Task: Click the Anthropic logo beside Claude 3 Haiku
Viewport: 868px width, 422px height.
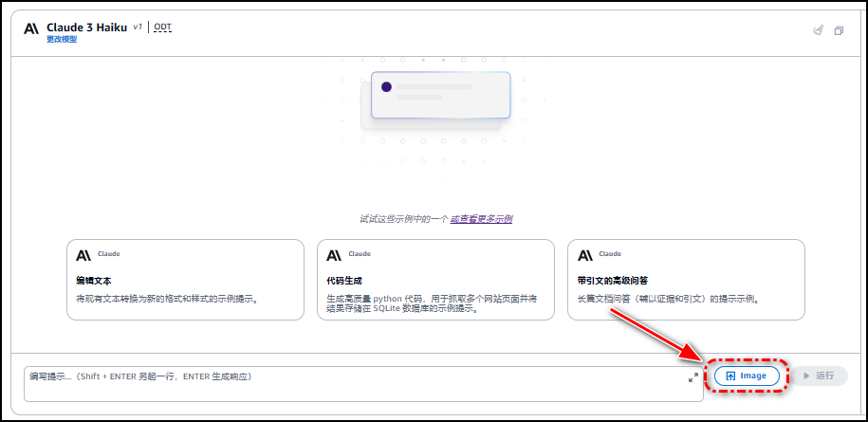Action: 31,28
